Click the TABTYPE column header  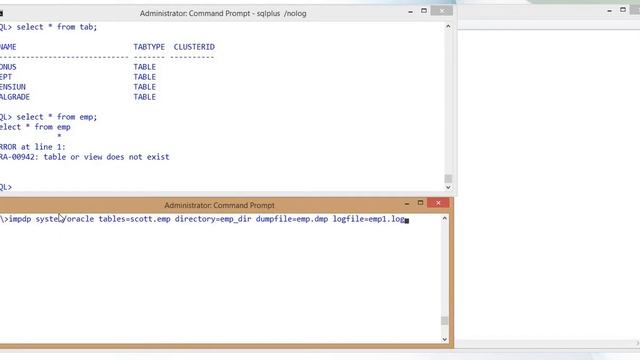coord(149,47)
